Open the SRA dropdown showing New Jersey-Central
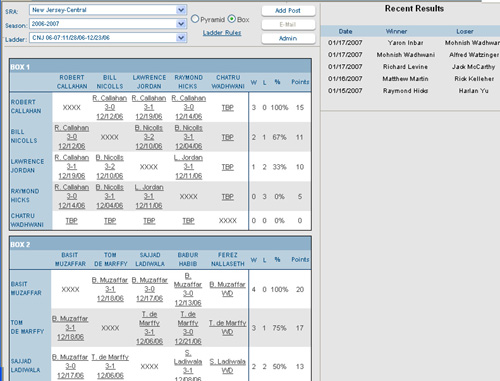The image size is (500, 381). pyautogui.click(x=108, y=10)
